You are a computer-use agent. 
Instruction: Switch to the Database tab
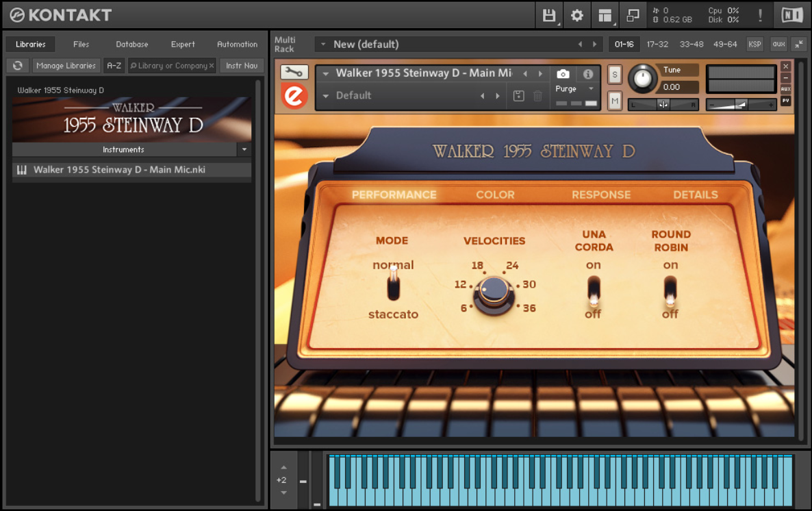pos(132,45)
